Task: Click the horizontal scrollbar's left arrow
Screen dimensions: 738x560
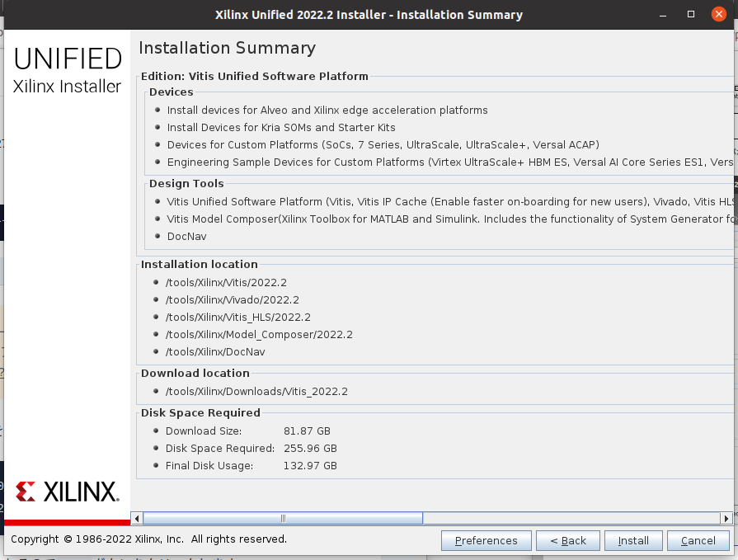Action: tap(138, 519)
